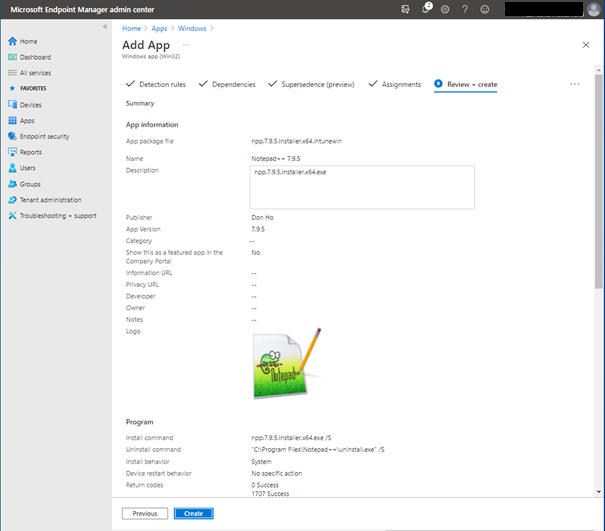Open feedback smiley icon
The image size is (605, 531).
point(485,9)
